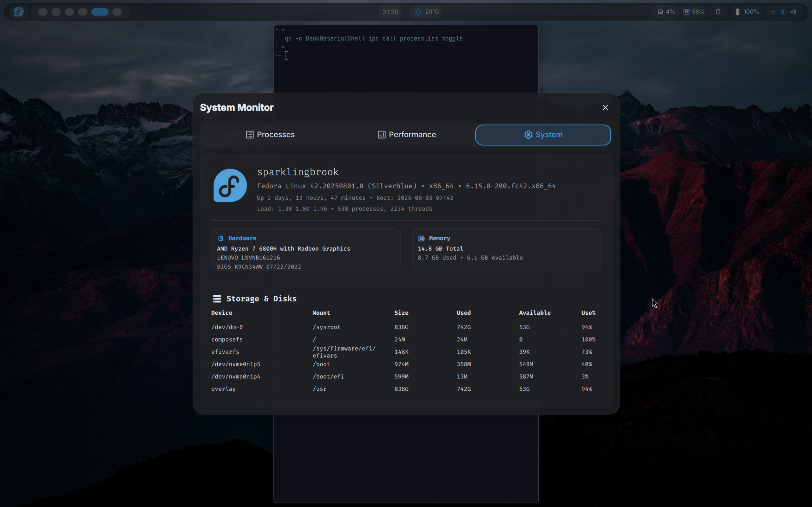Select the System tab
The image size is (812, 507).
tap(543, 134)
